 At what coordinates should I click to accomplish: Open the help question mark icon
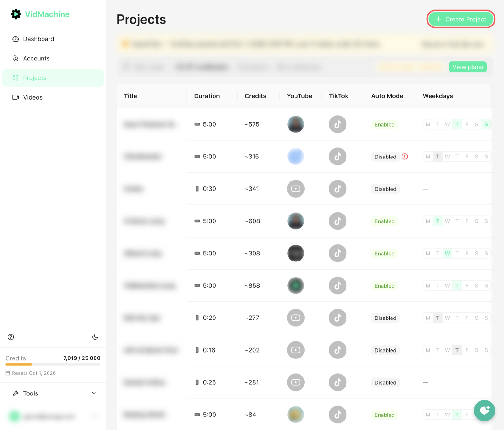(11, 337)
